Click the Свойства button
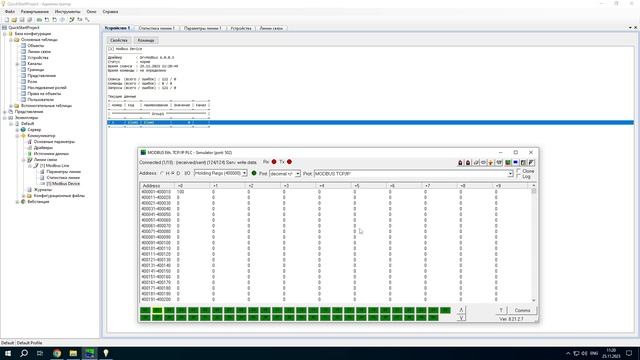640x360 pixels. tap(119, 40)
